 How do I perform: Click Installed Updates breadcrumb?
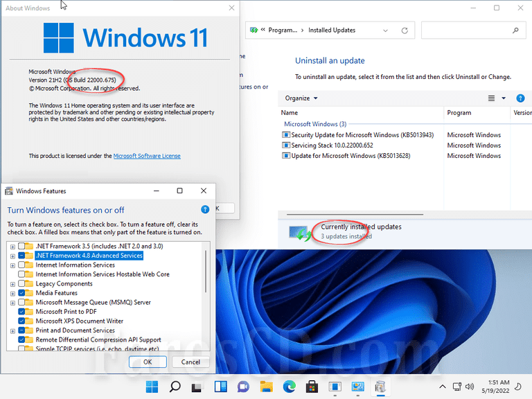coord(332,30)
